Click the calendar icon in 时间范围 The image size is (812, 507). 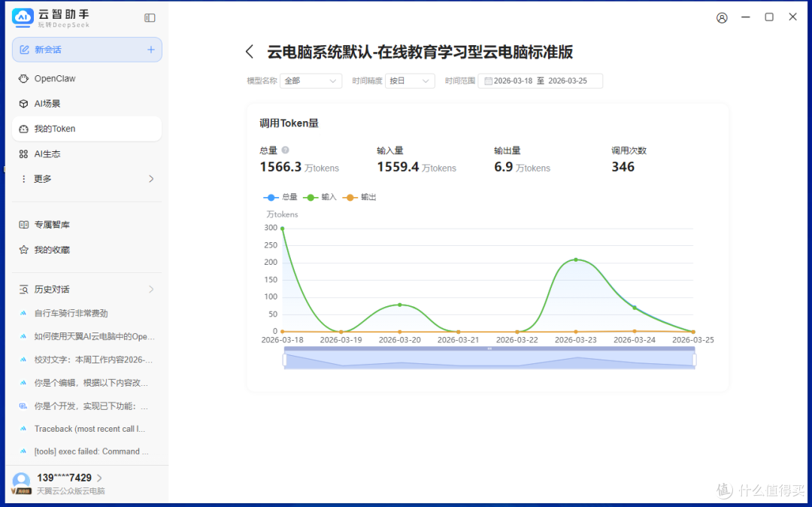488,81
